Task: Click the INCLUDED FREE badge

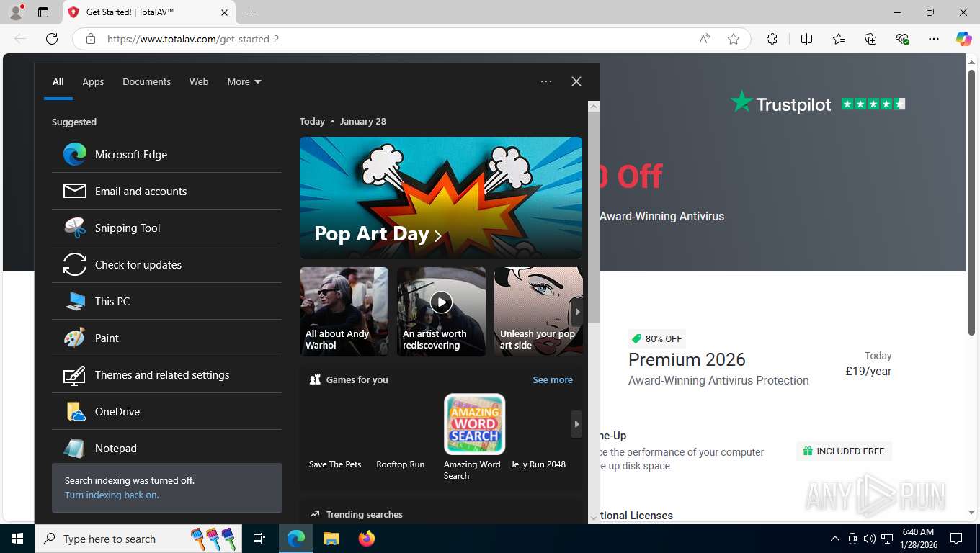Action: coord(844,451)
